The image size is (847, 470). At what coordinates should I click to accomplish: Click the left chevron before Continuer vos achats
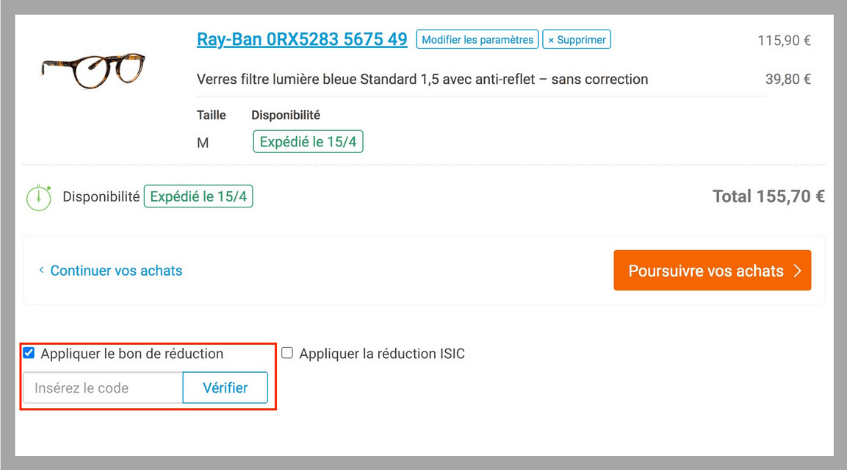tap(41, 270)
